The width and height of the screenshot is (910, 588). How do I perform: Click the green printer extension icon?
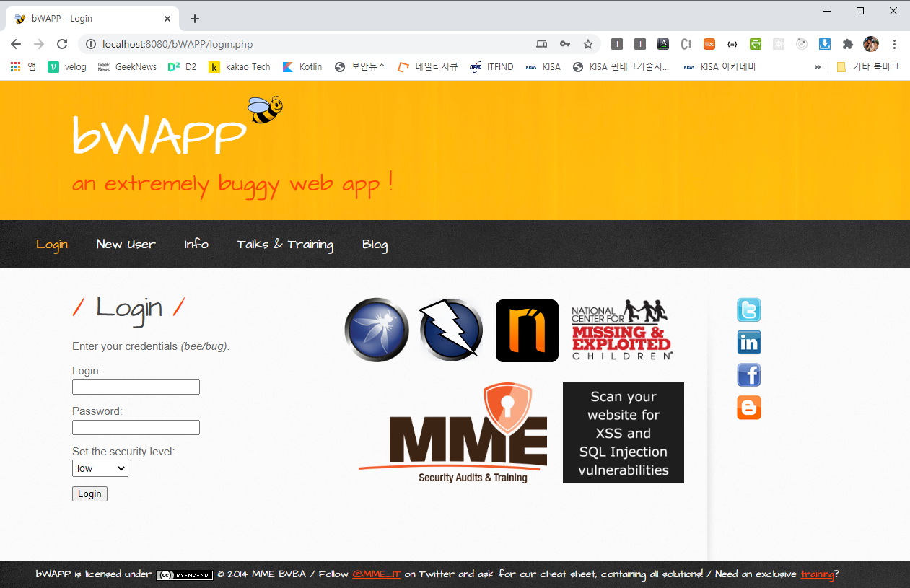point(756,44)
